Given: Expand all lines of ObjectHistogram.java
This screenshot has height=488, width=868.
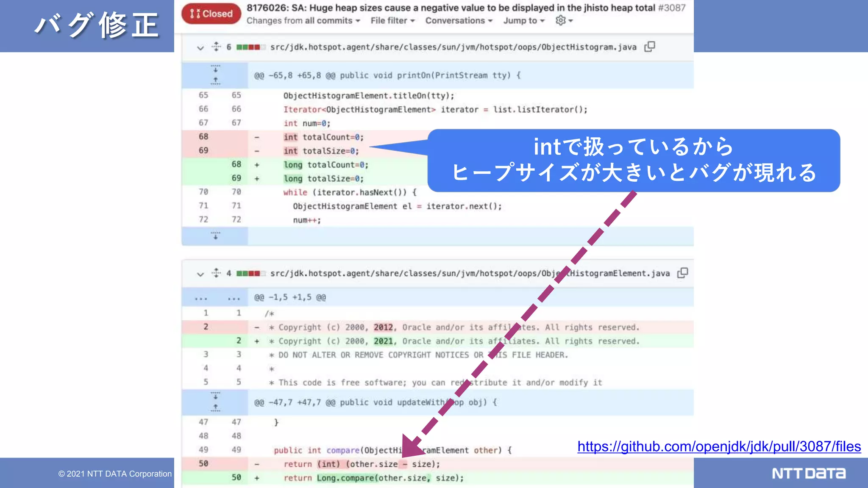Looking at the screenshot, I should (x=216, y=47).
